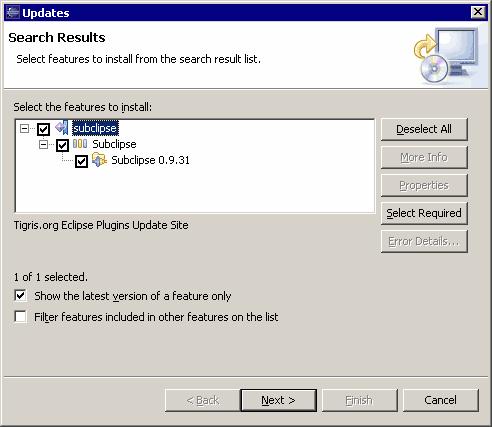
Task: Click the Subclipse category icon
Action: (80, 144)
